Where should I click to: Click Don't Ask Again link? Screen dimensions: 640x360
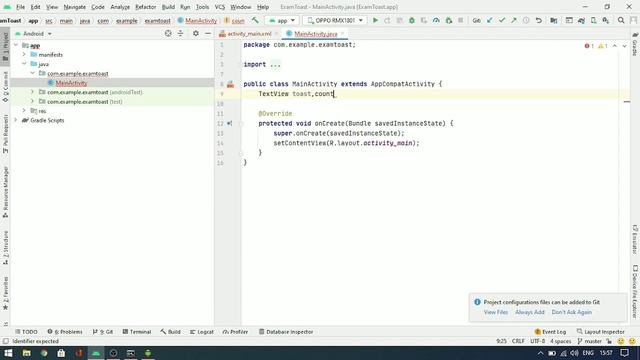[571, 312]
